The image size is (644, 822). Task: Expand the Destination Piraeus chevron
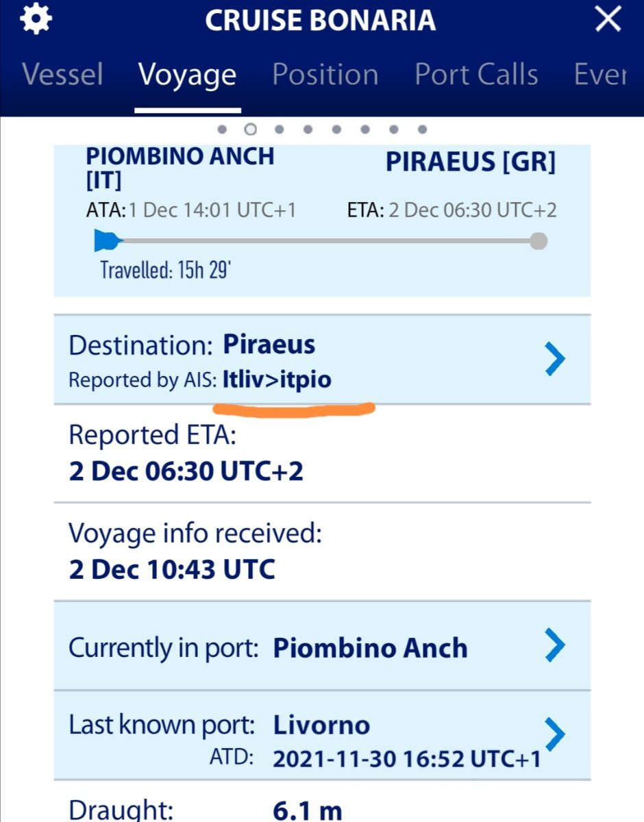[554, 359]
